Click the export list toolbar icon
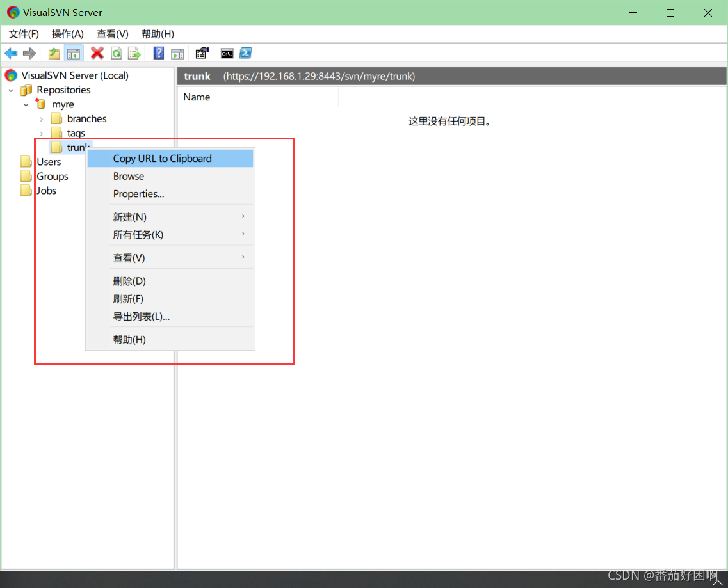Image resolution: width=728 pixels, height=588 pixels. pyautogui.click(x=134, y=53)
